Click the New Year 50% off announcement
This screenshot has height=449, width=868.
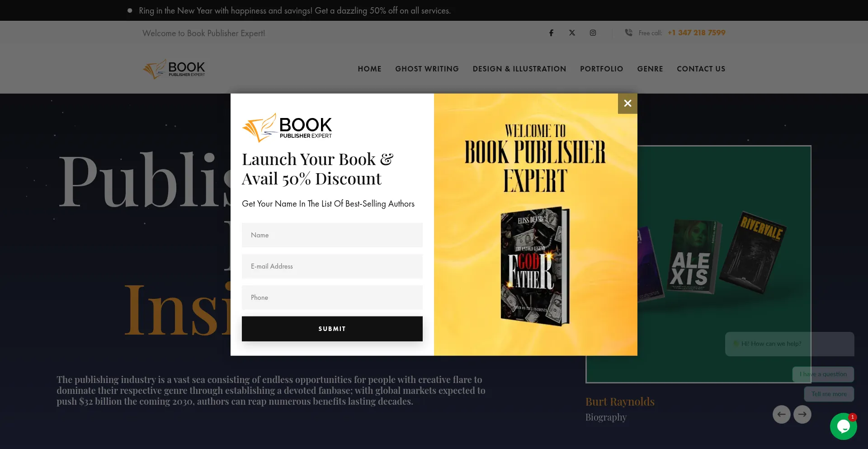click(x=294, y=10)
